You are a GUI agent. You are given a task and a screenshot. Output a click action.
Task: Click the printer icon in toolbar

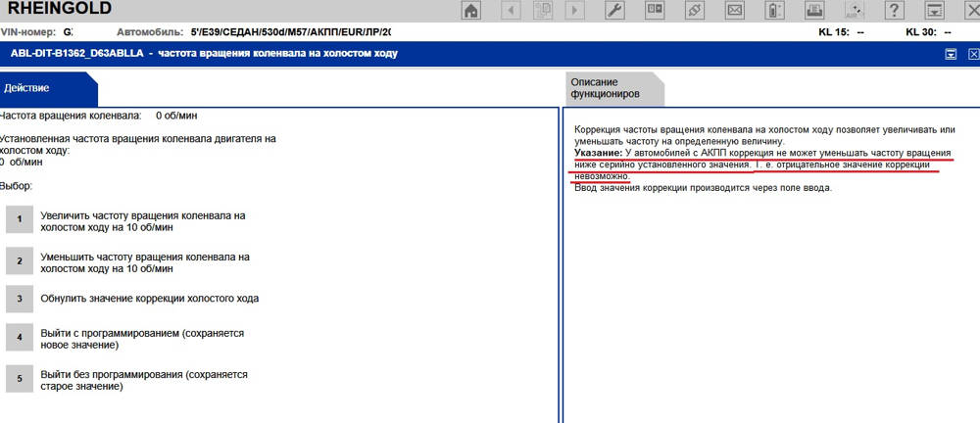(812, 11)
